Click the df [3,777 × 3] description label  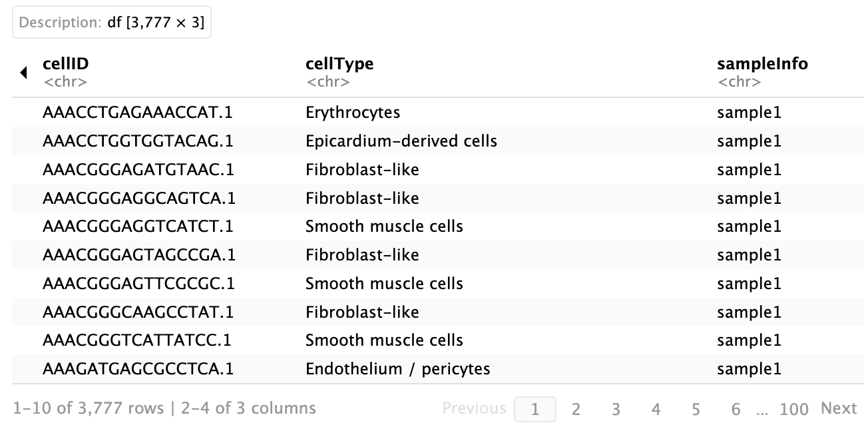coord(111,21)
